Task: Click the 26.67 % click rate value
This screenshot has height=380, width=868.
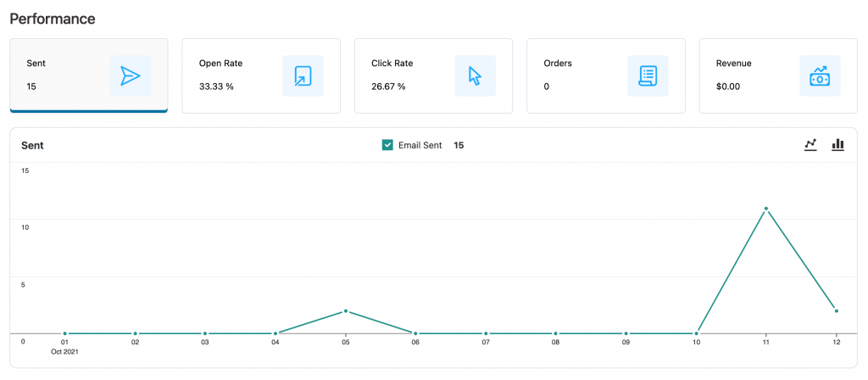Action: 388,87
